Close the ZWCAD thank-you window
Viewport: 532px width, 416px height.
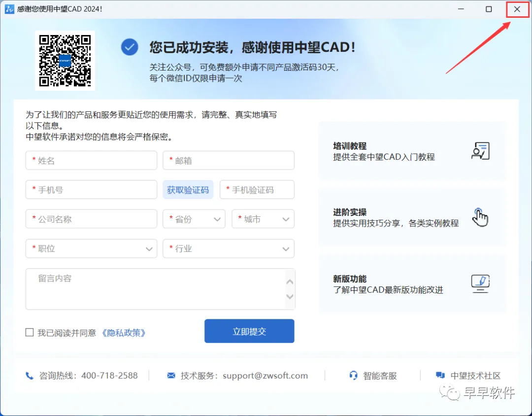coord(517,9)
